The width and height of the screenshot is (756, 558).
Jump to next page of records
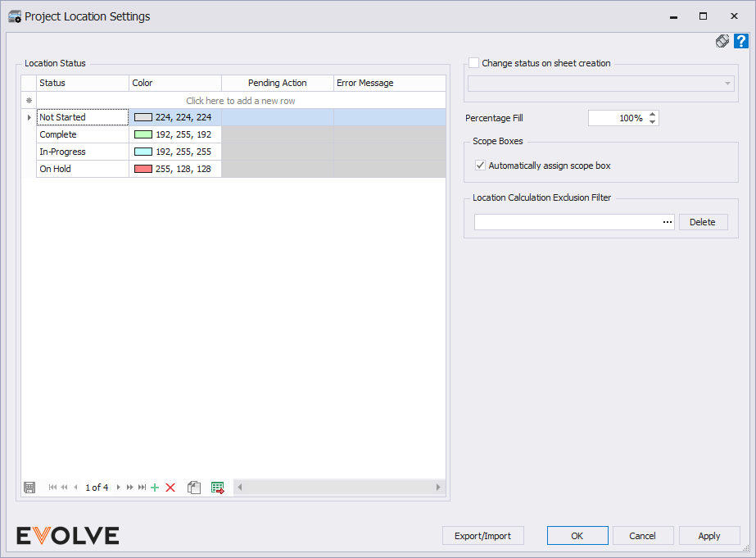[129, 487]
